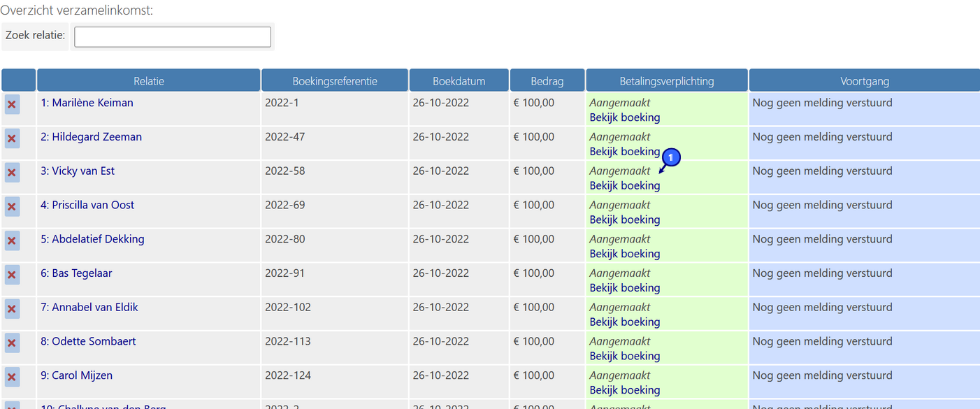The image size is (980, 409).
Task: Delete the Annabel van Eldik row
Action: pos(12,309)
